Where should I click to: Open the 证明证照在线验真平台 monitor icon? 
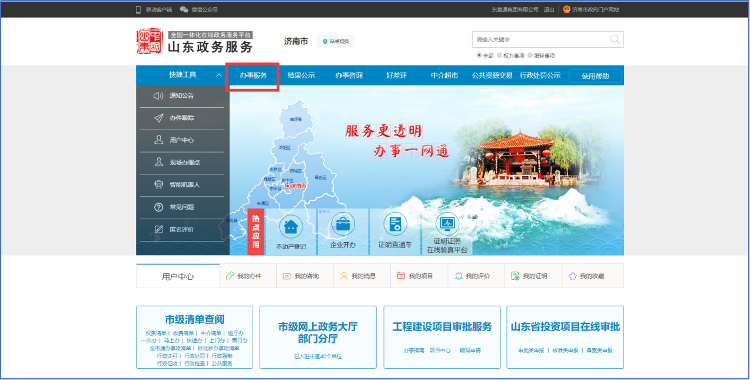tap(447, 223)
